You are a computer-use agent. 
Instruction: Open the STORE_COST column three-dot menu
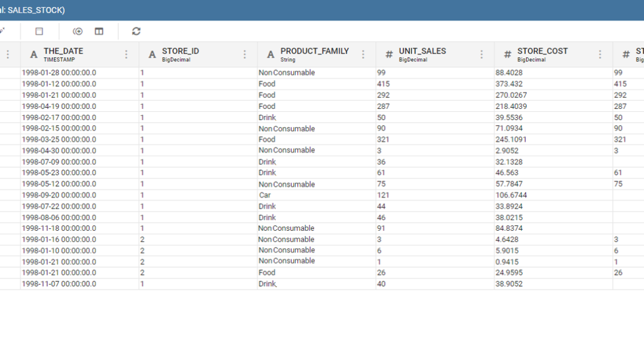click(600, 55)
